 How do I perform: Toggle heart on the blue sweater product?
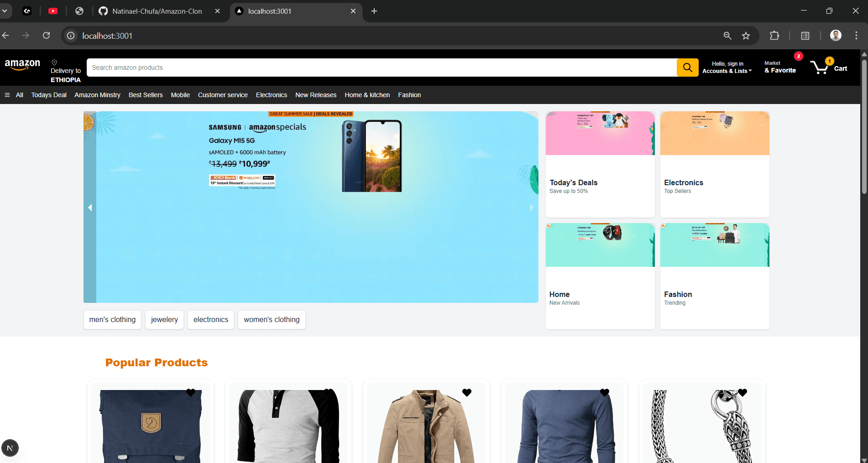(604, 392)
